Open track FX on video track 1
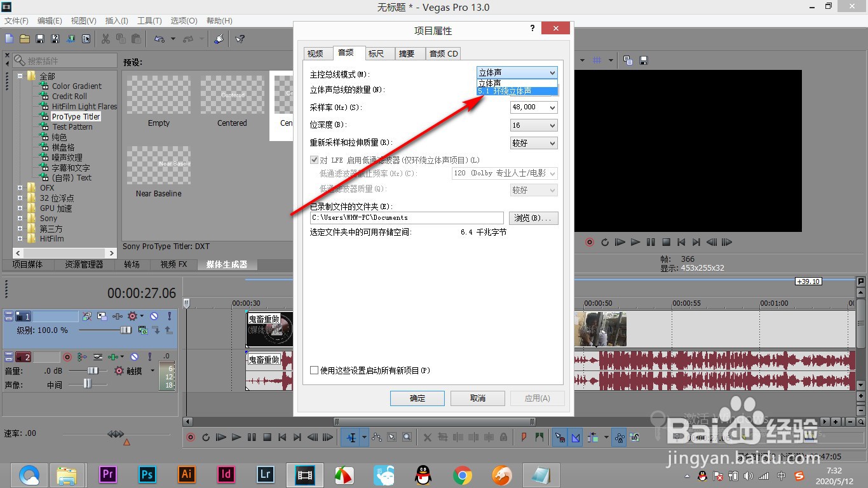 (118, 316)
